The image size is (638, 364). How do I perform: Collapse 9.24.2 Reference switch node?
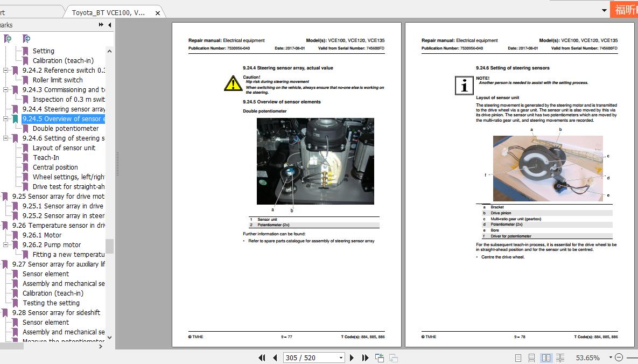[x=6, y=70]
